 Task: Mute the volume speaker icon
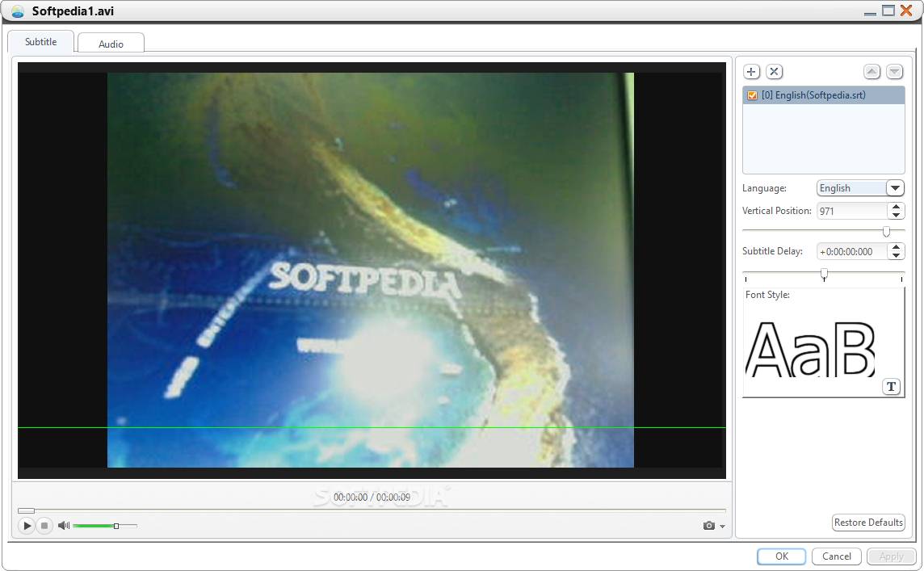[64, 525]
